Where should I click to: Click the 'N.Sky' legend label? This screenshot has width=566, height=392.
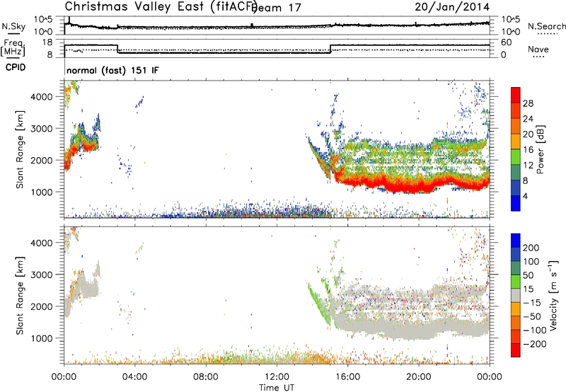(x=13, y=26)
